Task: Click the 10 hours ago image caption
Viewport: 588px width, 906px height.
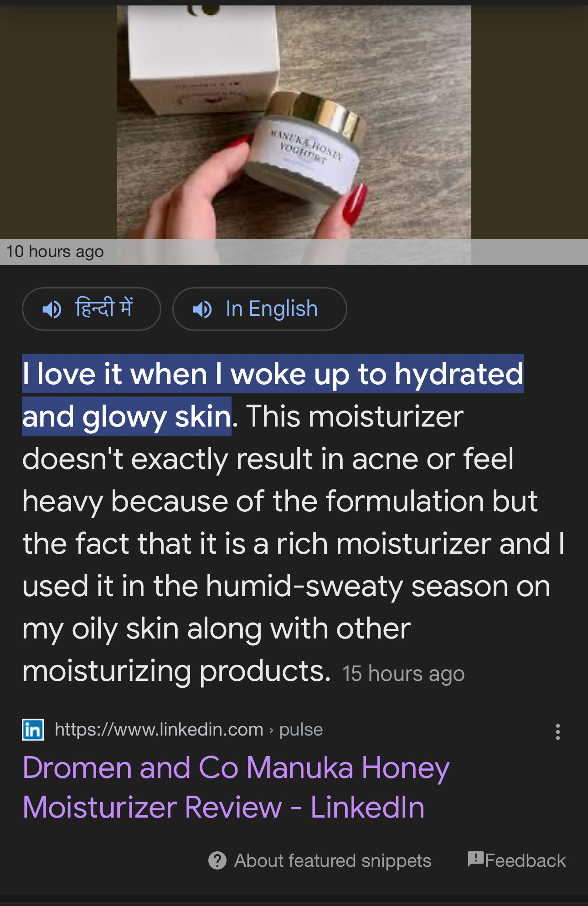Action: coord(55,252)
